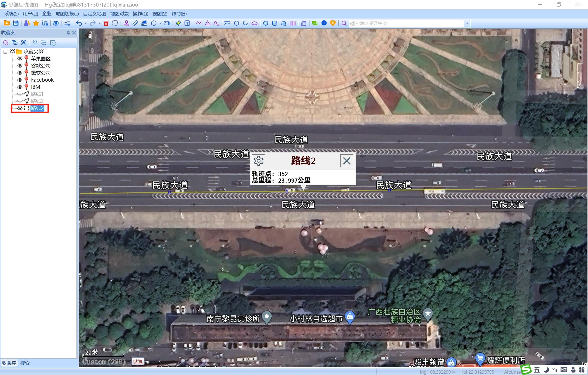Image resolution: width=588 pixels, height=375 pixels.
Task: Click the orange folder import icon
Action: pos(7,23)
